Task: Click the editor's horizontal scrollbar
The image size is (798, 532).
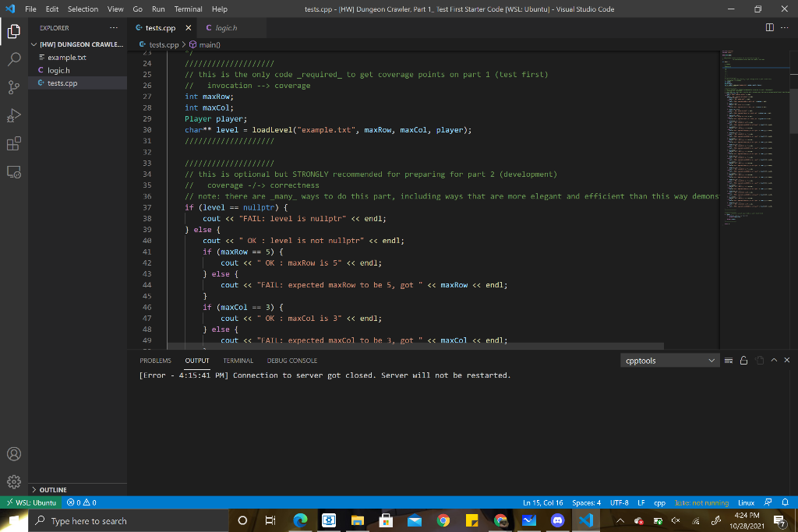Action: 415,346
